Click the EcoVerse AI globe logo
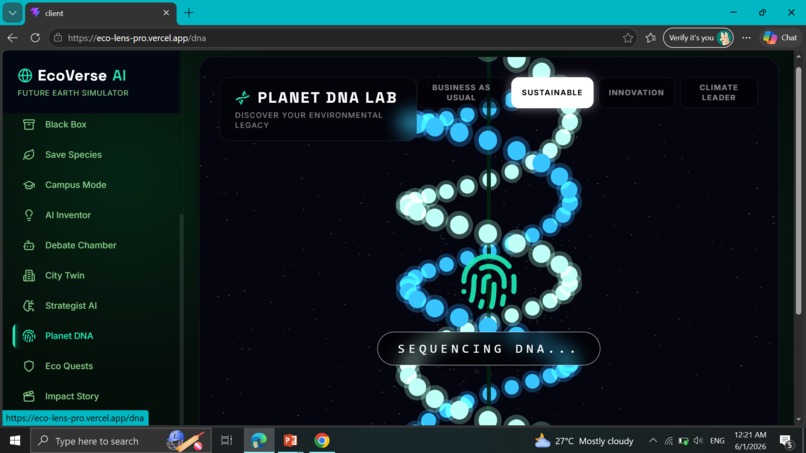 [x=25, y=76]
